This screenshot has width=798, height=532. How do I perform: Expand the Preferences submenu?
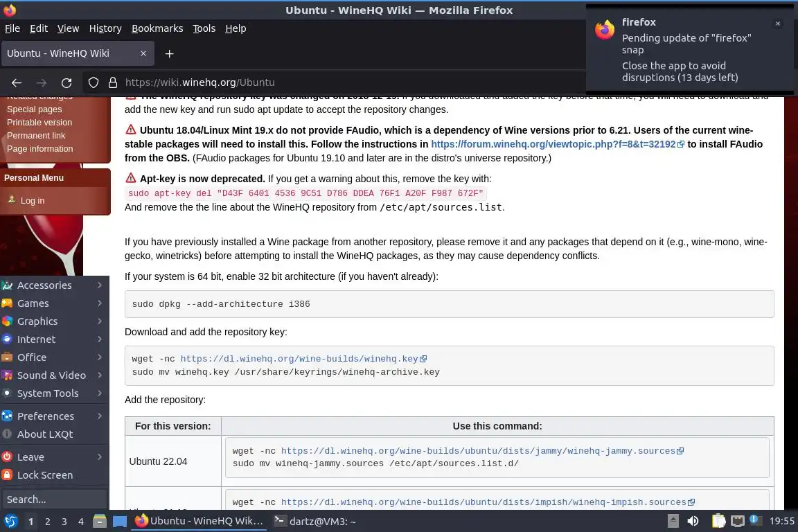pos(55,416)
